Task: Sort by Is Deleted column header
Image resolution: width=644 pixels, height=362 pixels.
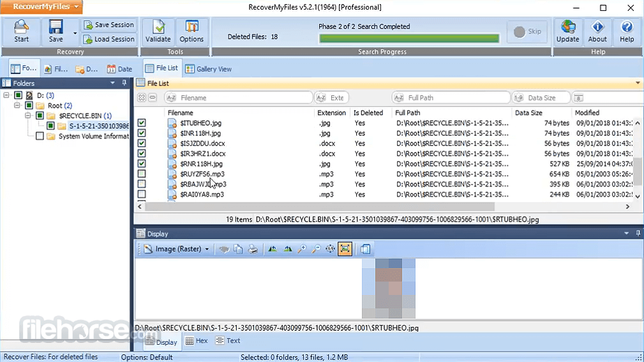Action: pyautogui.click(x=368, y=112)
